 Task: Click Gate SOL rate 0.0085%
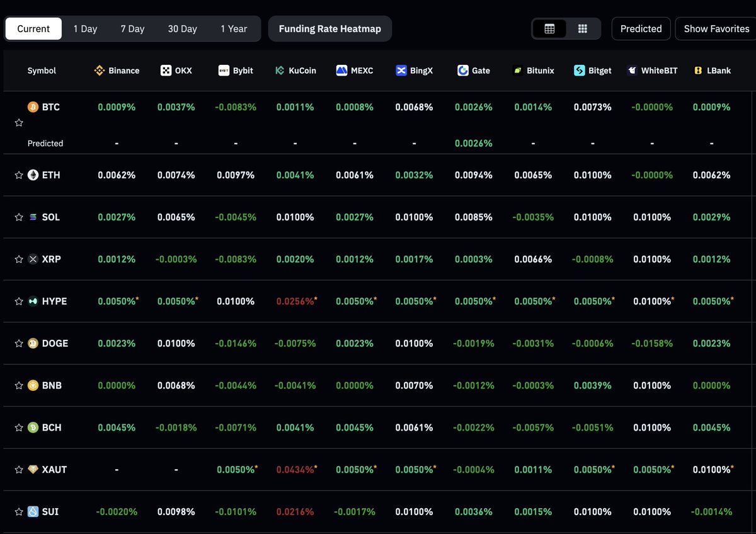pyautogui.click(x=473, y=217)
